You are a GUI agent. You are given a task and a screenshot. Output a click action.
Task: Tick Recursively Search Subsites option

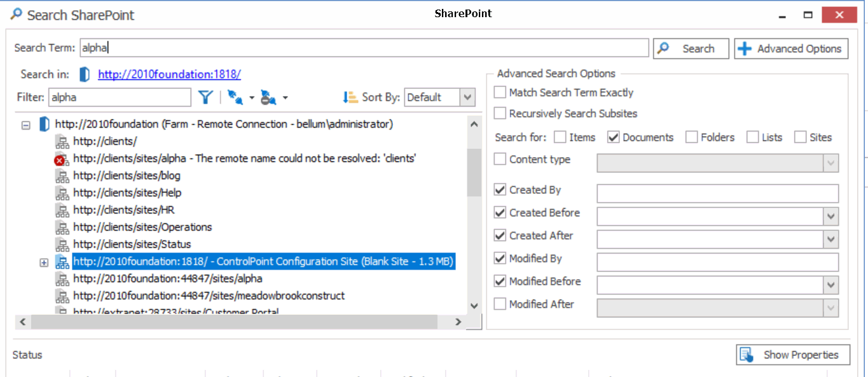500,114
